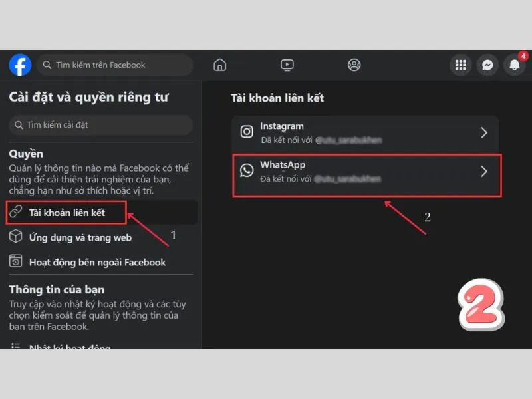
Task: Focus the Tìm kiếm cài đặt field
Action: (x=101, y=125)
